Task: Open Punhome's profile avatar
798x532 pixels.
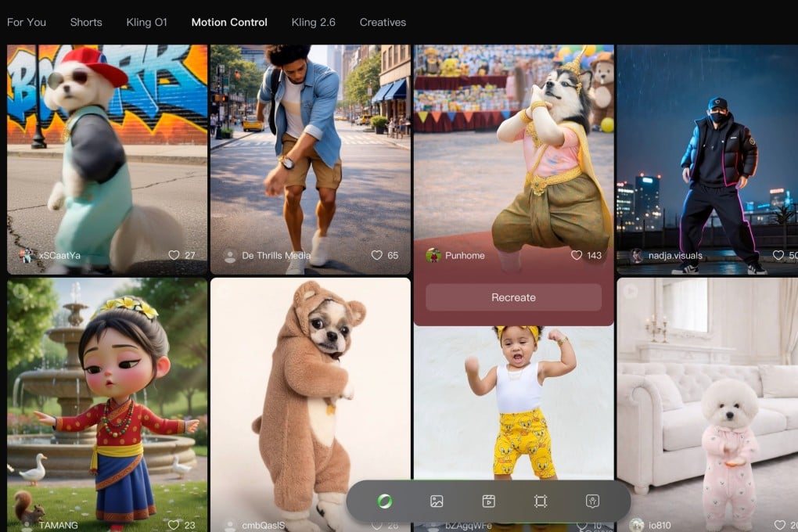Action: point(435,255)
